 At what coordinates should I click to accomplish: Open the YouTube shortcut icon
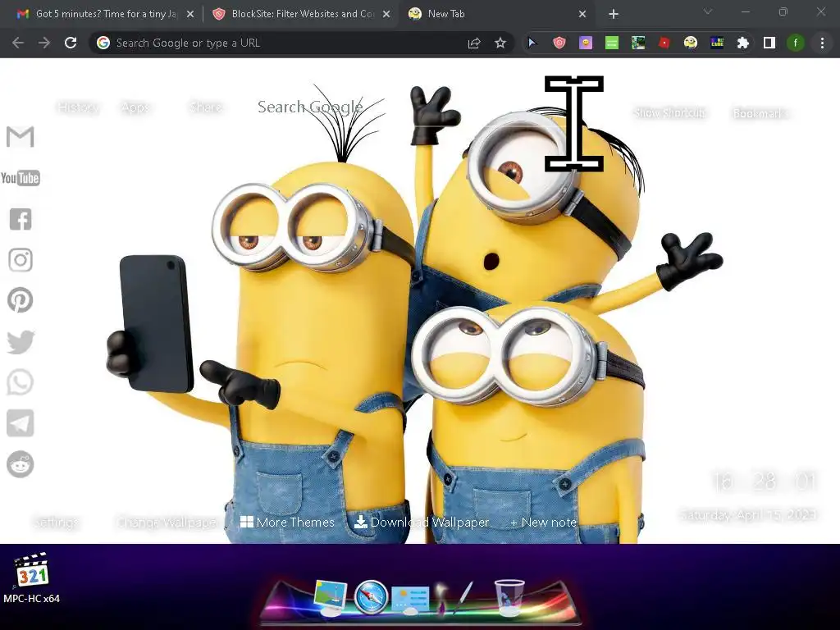pyautogui.click(x=21, y=178)
